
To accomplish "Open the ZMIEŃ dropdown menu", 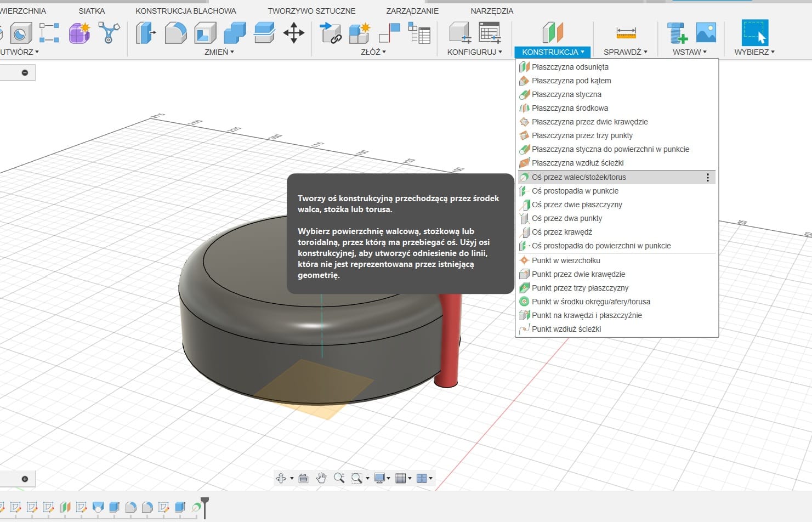I will click(219, 52).
